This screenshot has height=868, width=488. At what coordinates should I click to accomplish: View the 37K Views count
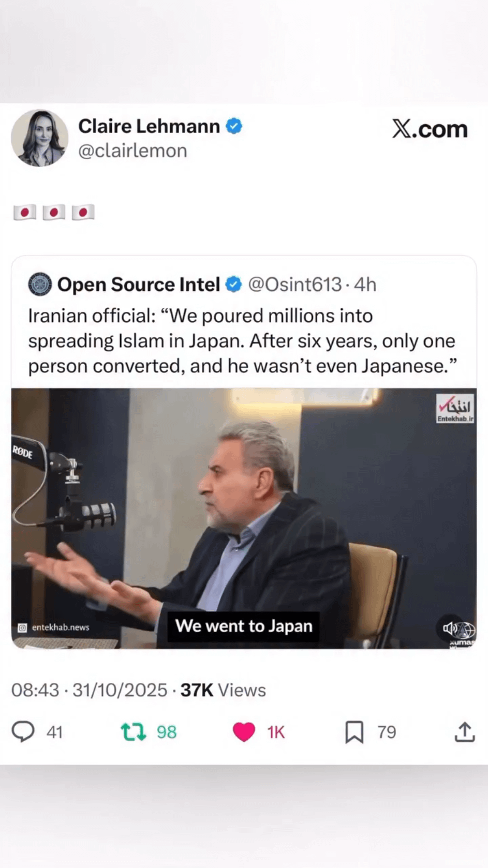(223, 690)
